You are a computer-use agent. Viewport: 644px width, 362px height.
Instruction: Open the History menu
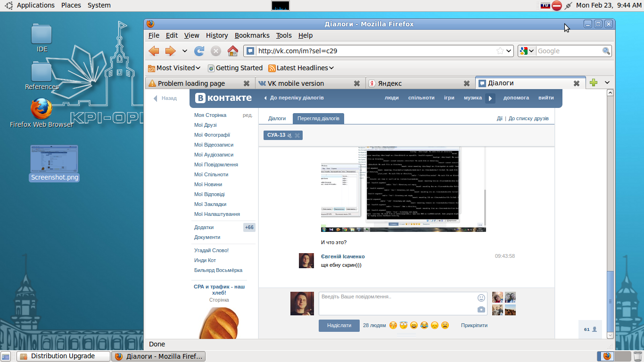217,35
